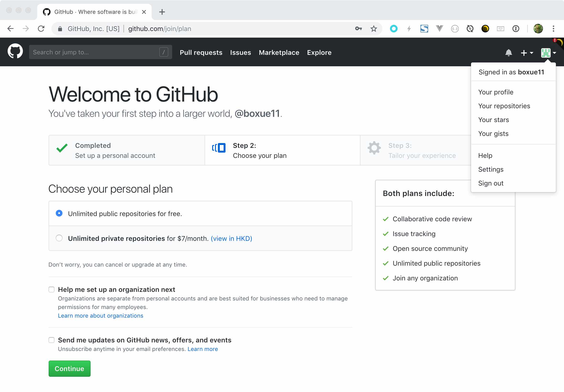Click the 1Password extension icon
564x392 pixels.
pyautogui.click(x=516, y=29)
